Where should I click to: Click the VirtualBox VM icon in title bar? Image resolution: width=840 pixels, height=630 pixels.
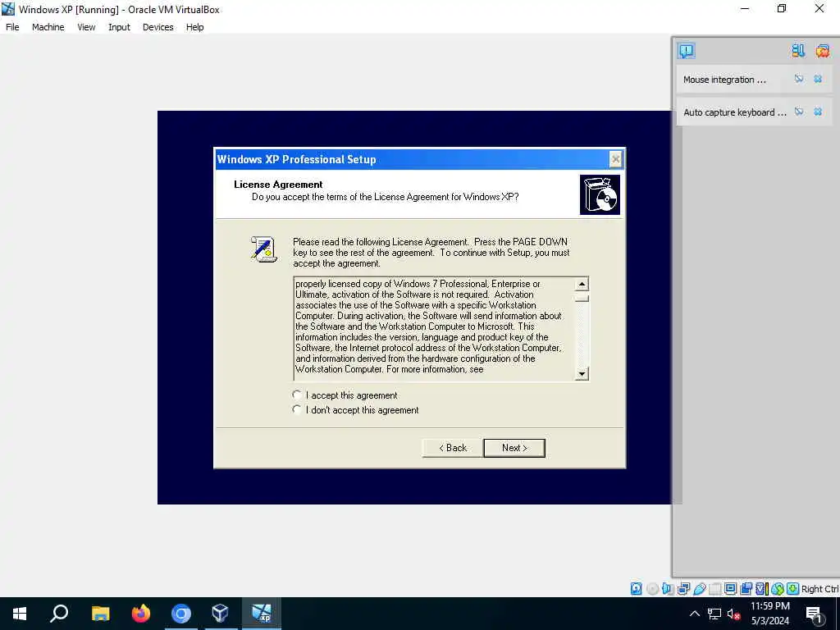[8, 9]
